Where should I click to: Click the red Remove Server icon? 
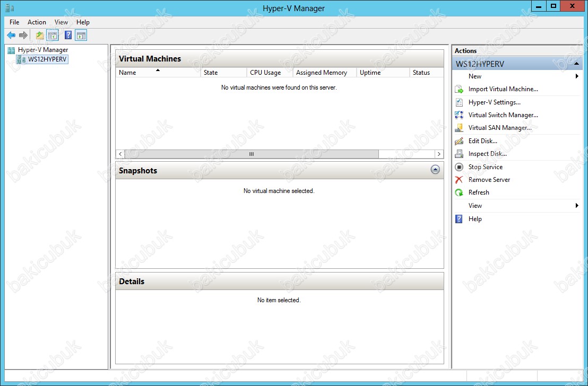[x=459, y=180]
